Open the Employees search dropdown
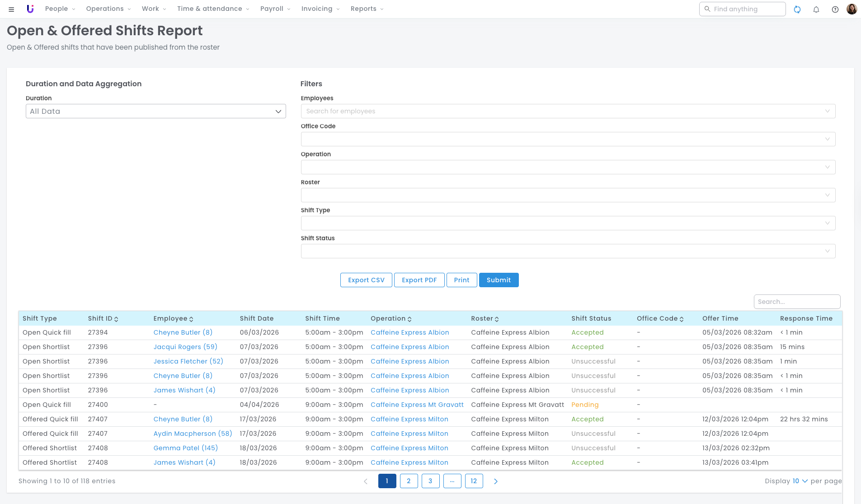861x504 pixels. (x=568, y=111)
